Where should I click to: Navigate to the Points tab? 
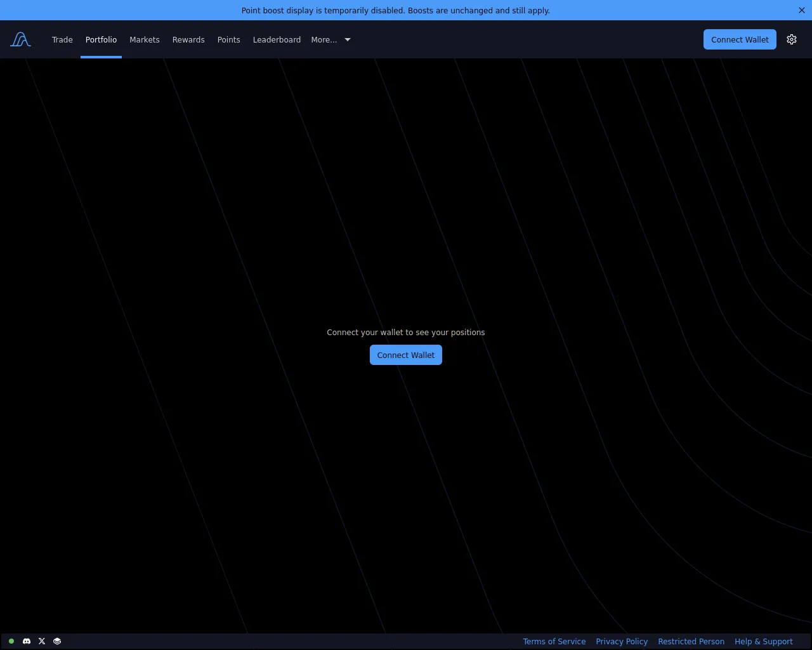pos(228,39)
